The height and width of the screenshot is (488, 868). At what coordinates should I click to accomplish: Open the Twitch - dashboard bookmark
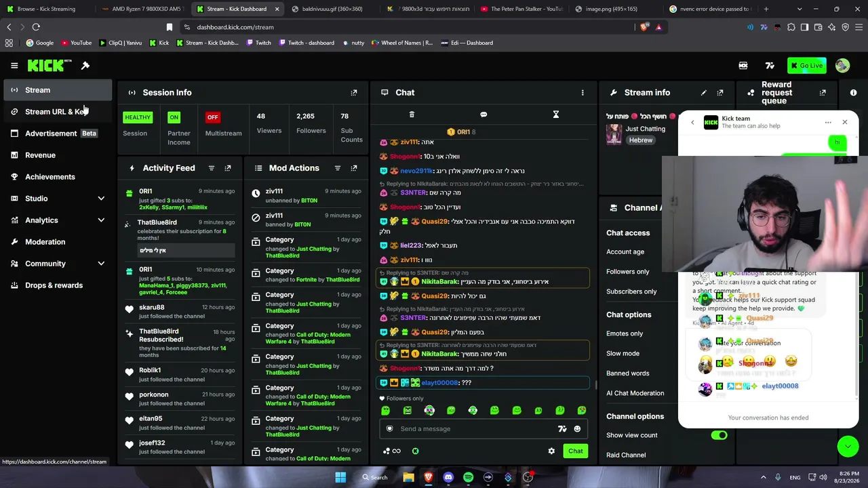(305, 43)
